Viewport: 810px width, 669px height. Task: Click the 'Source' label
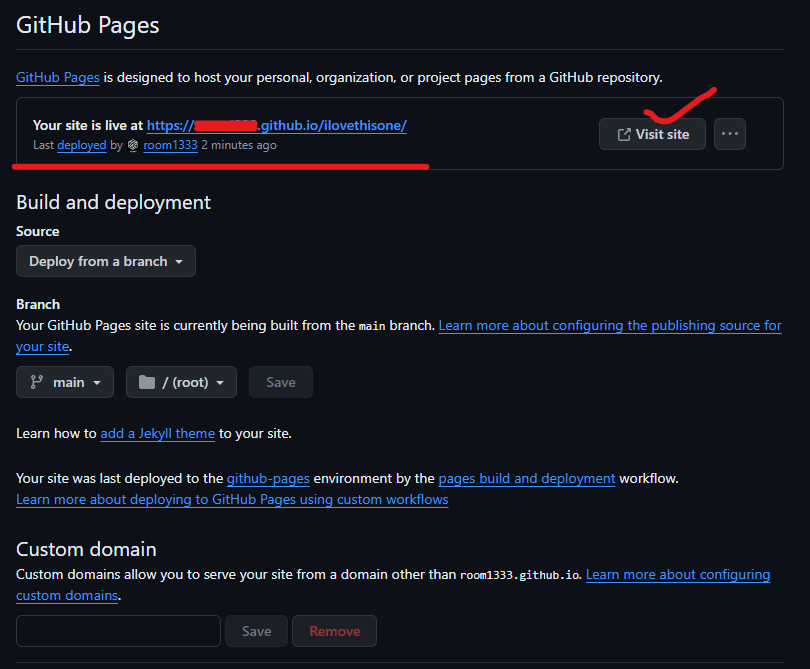(x=37, y=231)
